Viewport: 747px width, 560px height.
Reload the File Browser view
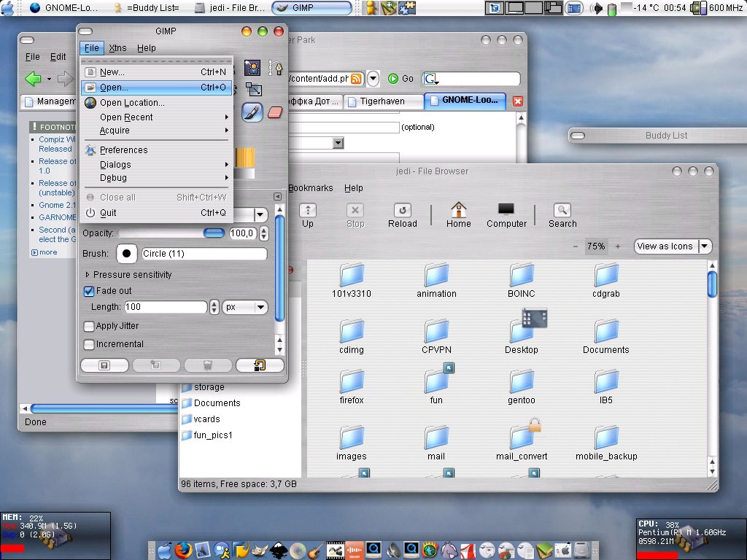(403, 216)
